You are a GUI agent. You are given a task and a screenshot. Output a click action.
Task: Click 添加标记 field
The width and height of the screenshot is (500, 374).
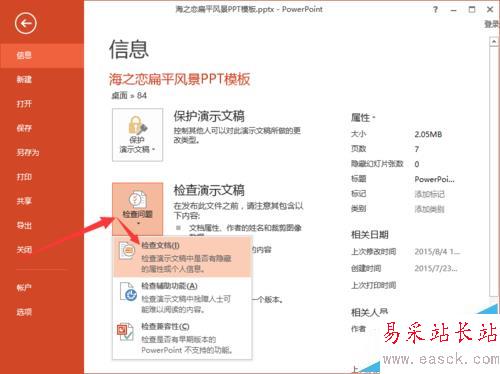click(x=430, y=194)
